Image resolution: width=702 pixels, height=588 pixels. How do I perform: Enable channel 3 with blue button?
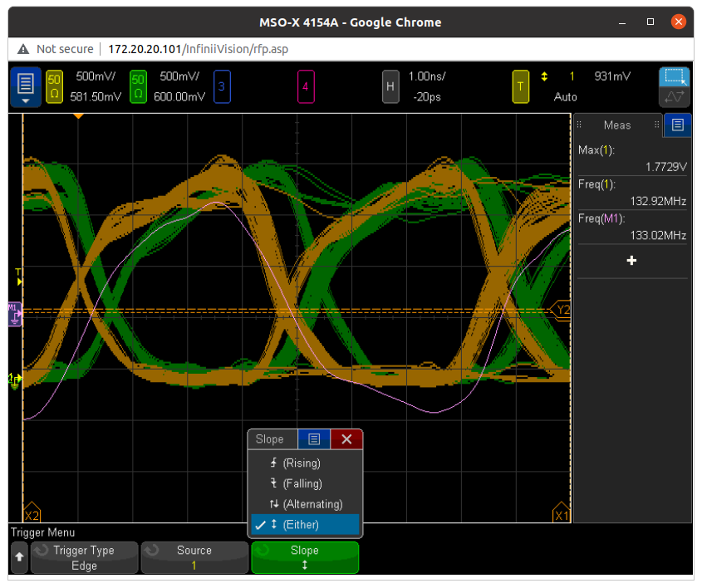pyautogui.click(x=222, y=86)
